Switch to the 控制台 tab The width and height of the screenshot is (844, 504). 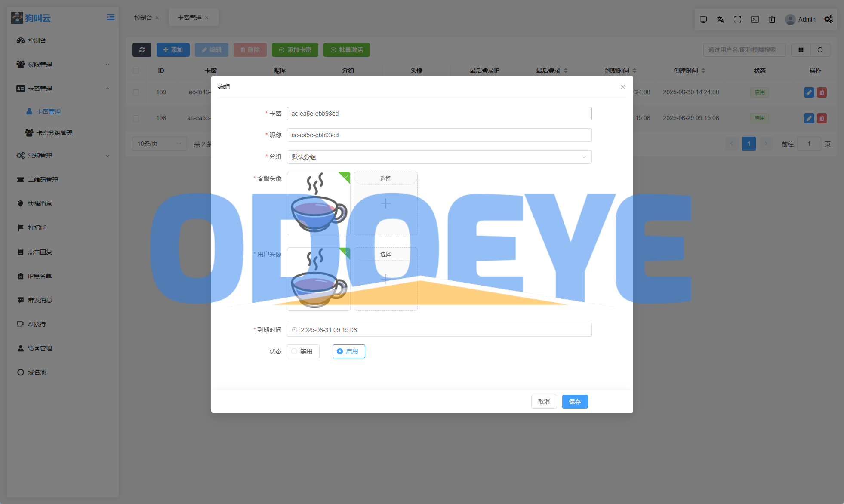pos(143,18)
